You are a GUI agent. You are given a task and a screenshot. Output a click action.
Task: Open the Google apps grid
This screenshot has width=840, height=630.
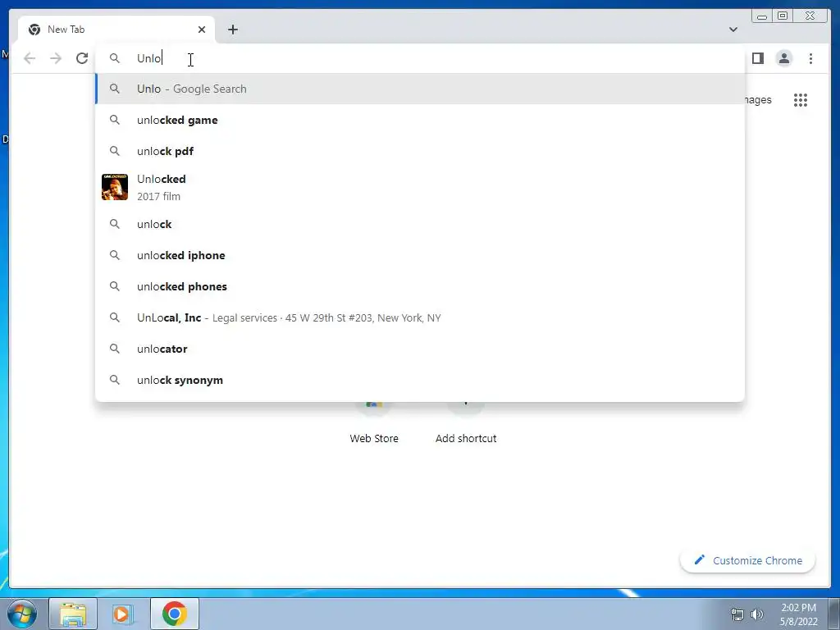(801, 100)
